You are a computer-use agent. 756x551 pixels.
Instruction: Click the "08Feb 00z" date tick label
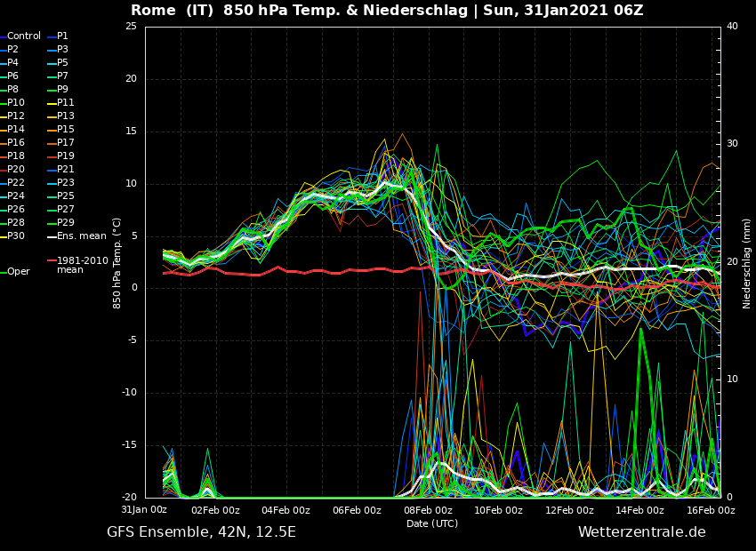click(x=428, y=510)
